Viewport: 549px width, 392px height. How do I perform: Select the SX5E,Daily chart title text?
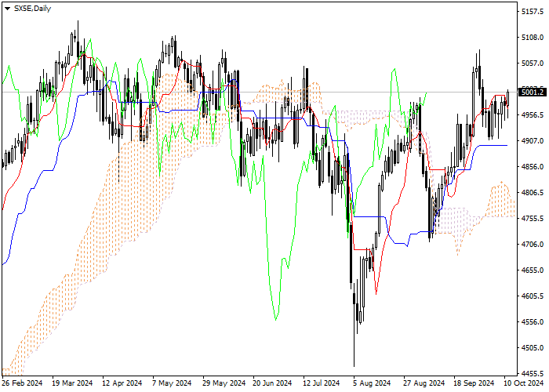tap(32, 9)
